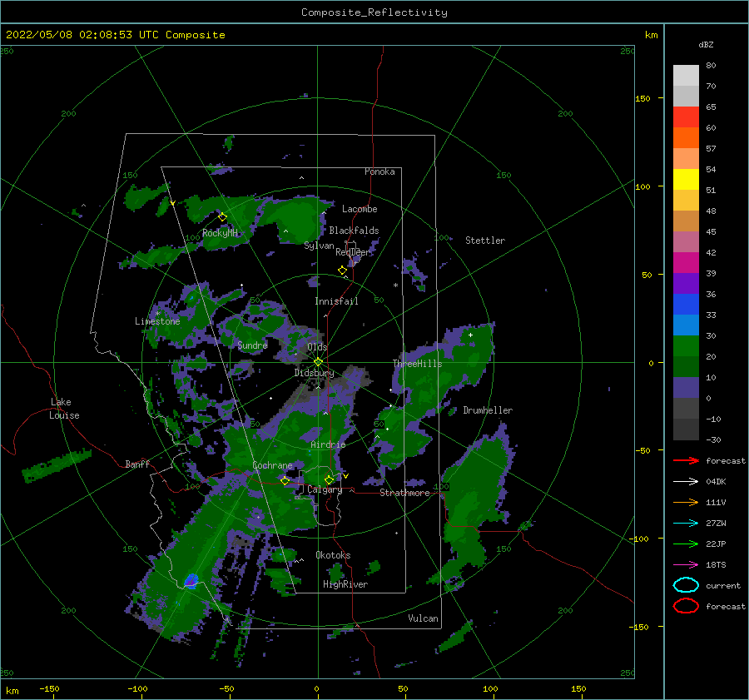The image size is (749, 700).
Task: Click the 100 km mark on bottom axis
Action: click(490, 688)
